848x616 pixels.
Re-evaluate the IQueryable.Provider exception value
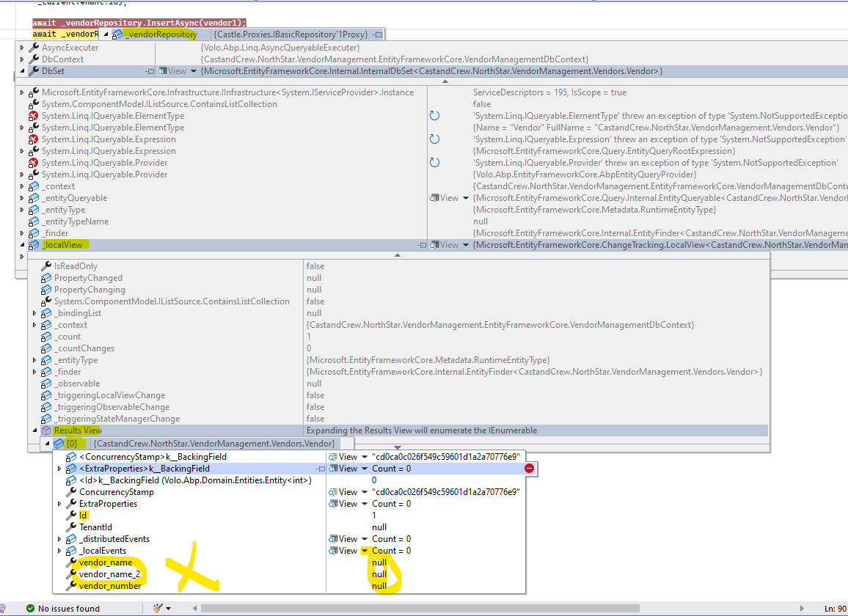tap(434, 163)
